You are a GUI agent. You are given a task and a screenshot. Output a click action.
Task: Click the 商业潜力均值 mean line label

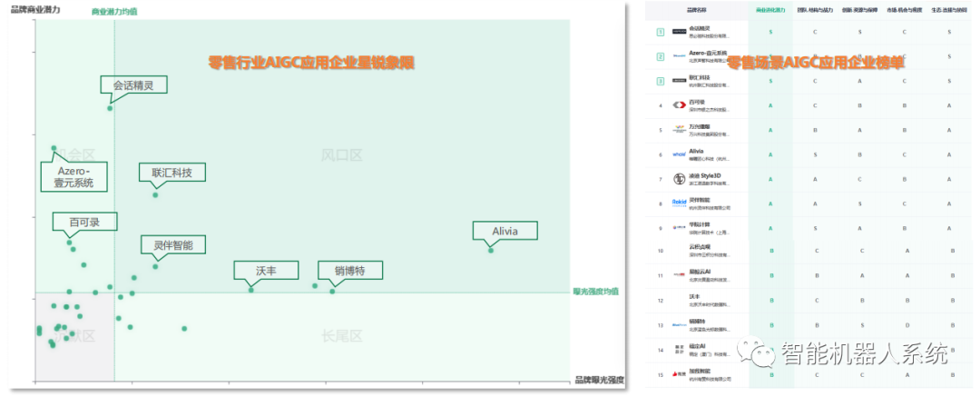pyautogui.click(x=114, y=12)
